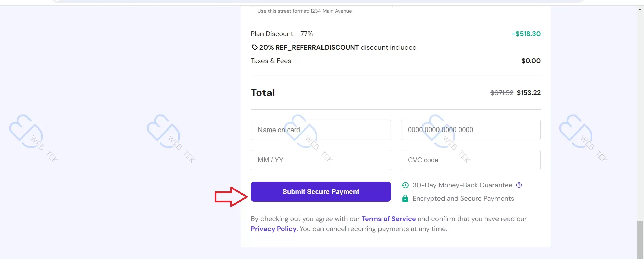Select the MM / YY expiry field
Viewport: 644px width, 259px height.
tap(321, 160)
